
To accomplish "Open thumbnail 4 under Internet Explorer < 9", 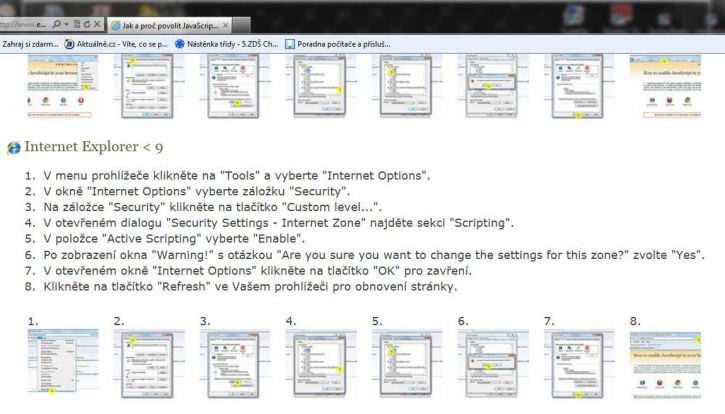I will coord(319,365).
